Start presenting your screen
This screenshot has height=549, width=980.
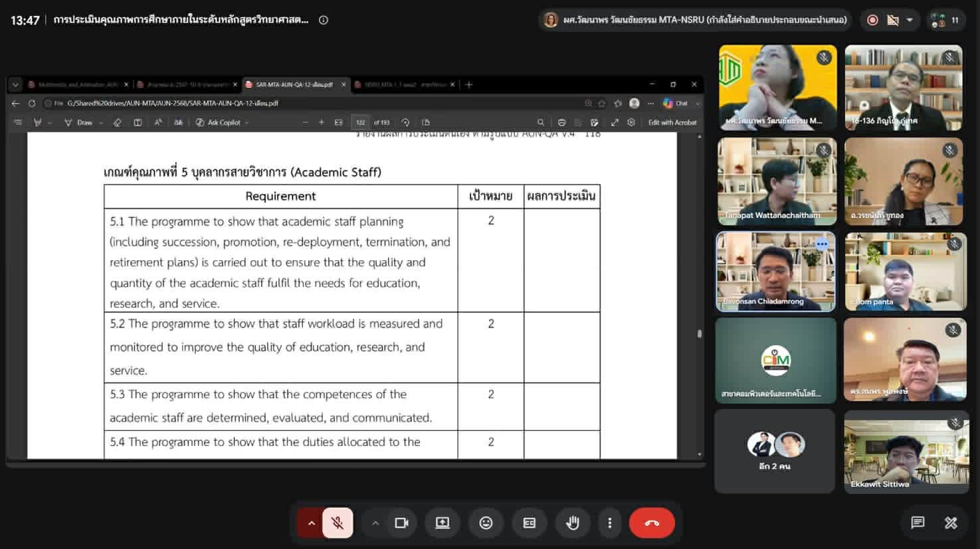click(x=442, y=523)
